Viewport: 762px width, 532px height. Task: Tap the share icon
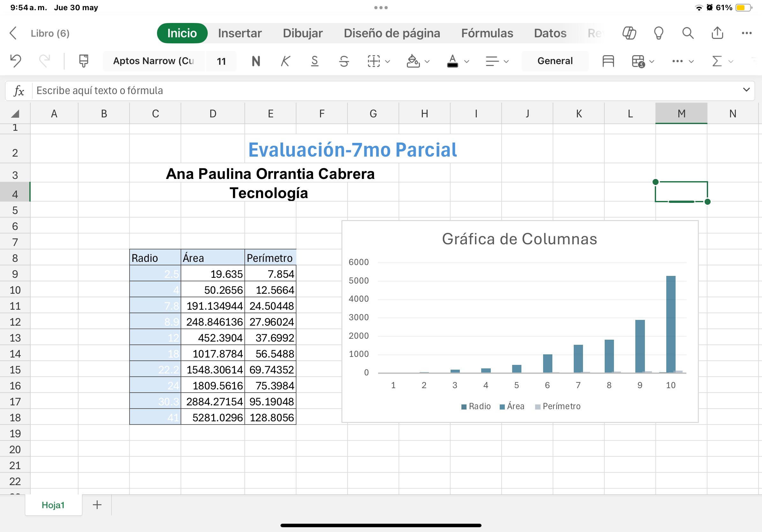(x=717, y=33)
